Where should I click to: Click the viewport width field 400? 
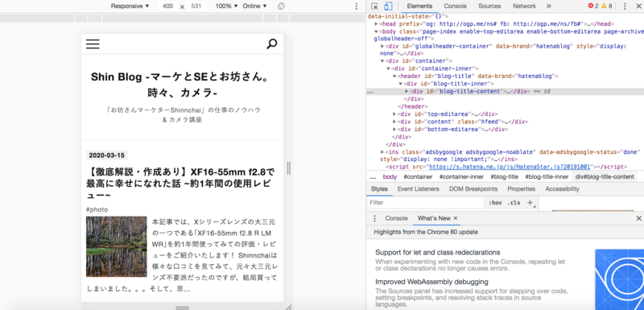167,6
